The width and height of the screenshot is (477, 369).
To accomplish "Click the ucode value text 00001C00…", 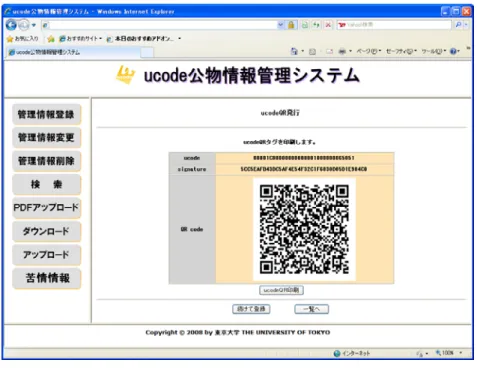I will [x=304, y=158].
